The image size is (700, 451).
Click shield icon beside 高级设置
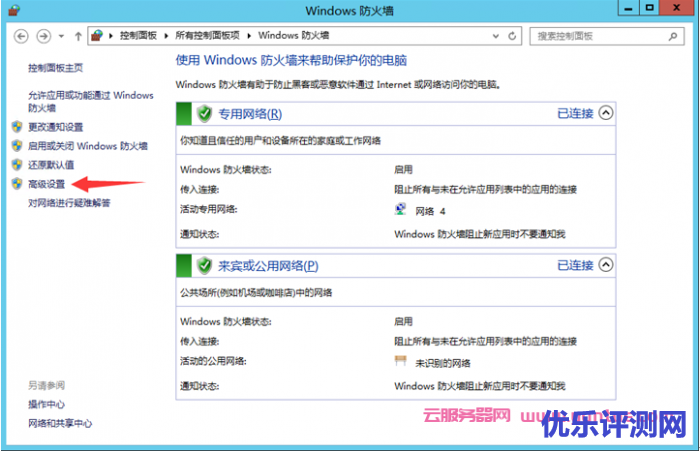pos(17,184)
